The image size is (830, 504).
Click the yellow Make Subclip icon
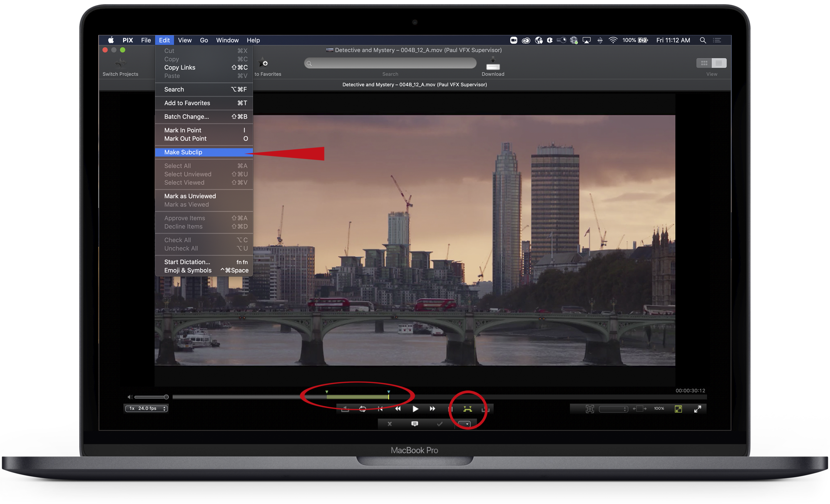(467, 409)
